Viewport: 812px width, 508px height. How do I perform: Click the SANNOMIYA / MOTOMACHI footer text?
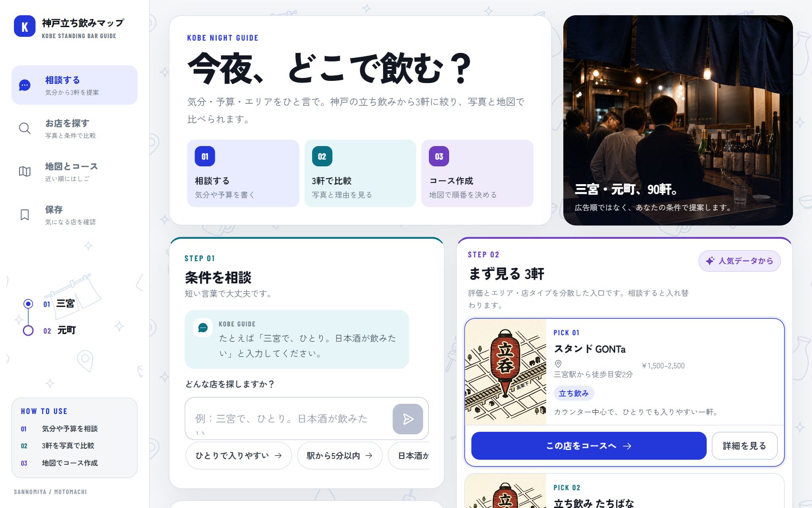(x=50, y=492)
